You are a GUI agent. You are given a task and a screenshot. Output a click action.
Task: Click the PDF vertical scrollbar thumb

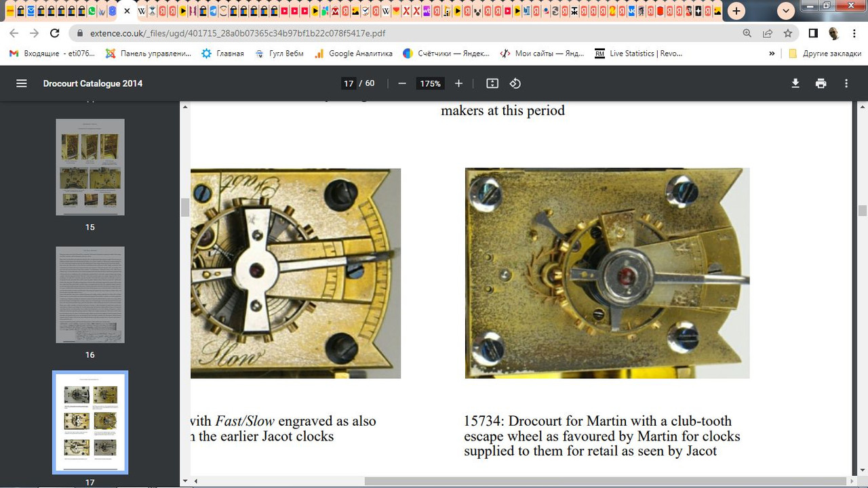(x=862, y=211)
